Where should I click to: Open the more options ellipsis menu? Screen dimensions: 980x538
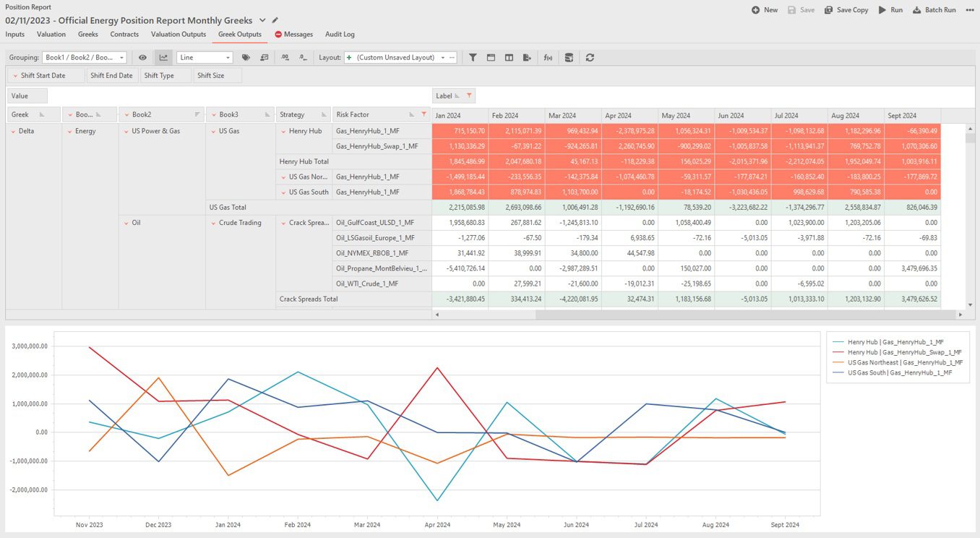point(970,10)
